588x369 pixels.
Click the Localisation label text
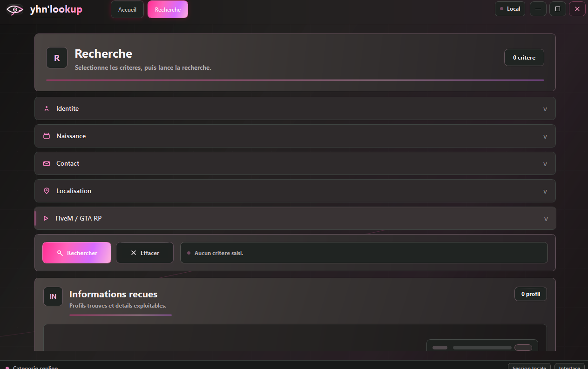pyautogui.click(x=74, y=191)
